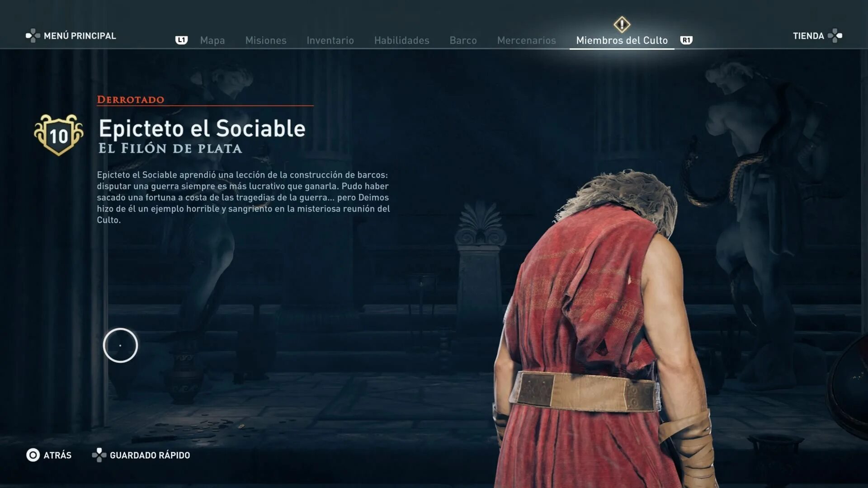
Task: Click the yellow diamond alert icon
Action: (x=622, y=24)
